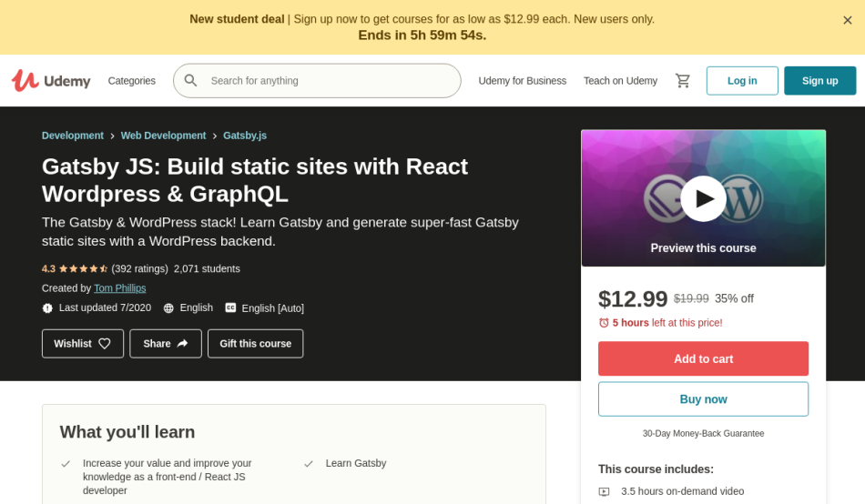Click the Sign up button

pyautogui.click(x=819, y=80)
